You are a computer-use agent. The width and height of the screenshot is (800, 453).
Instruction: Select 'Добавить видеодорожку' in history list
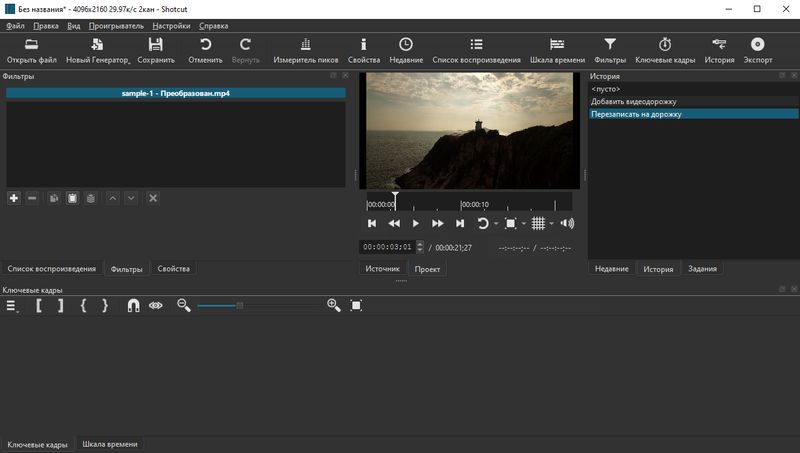coord(635,101)
